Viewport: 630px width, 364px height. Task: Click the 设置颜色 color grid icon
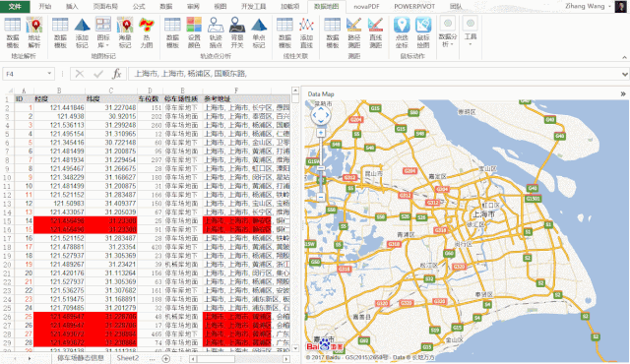click(x=194, y=32)
